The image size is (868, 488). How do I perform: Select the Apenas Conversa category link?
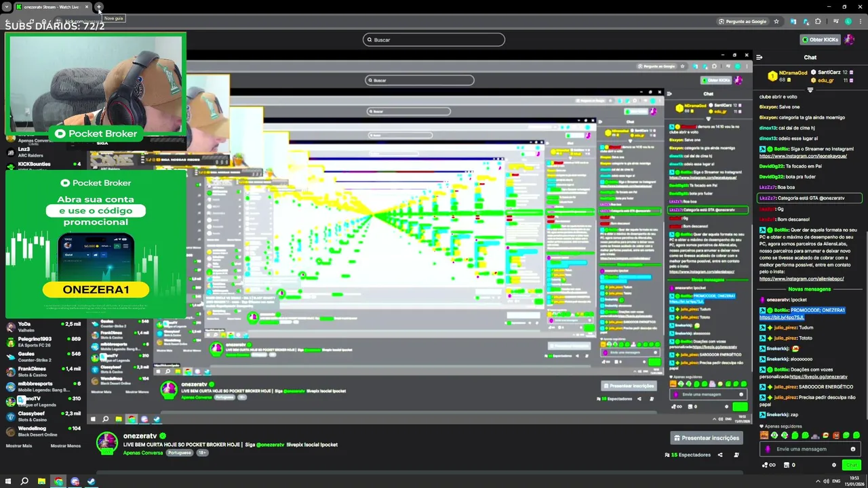tap(143, 452)
